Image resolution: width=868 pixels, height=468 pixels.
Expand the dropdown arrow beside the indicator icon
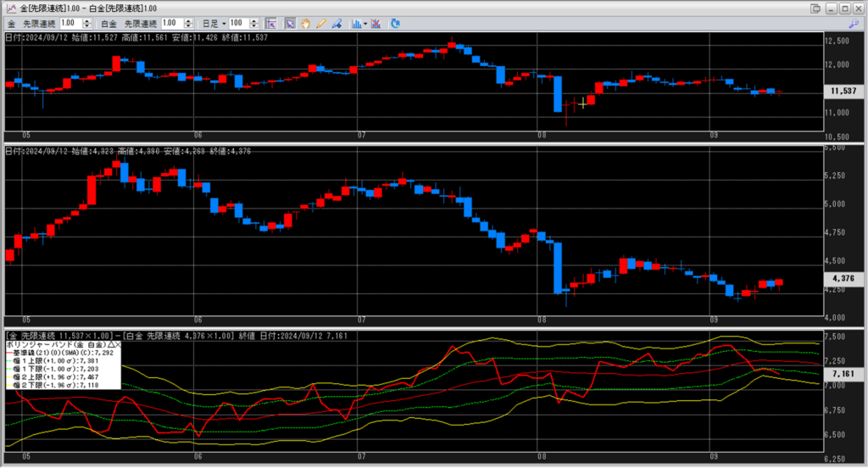pyautogui.click(x=364, y=24)
